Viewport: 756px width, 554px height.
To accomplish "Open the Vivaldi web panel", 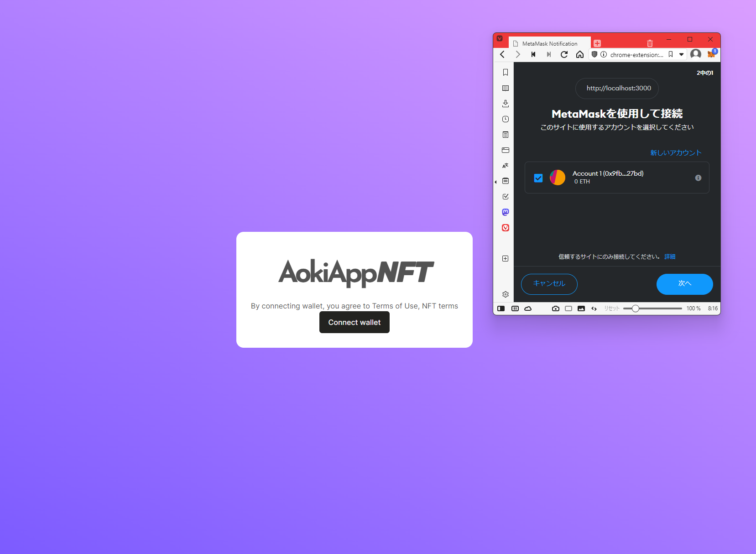I will tap(506, 228).
